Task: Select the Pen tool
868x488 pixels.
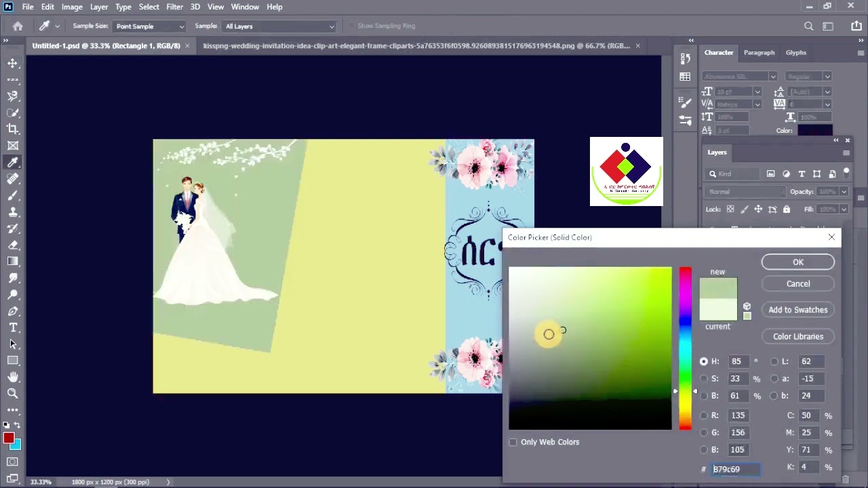Action: [13, 311]
